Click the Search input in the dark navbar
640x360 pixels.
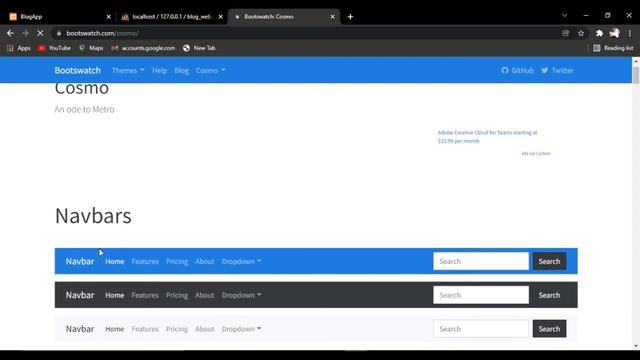click(481, 295)
